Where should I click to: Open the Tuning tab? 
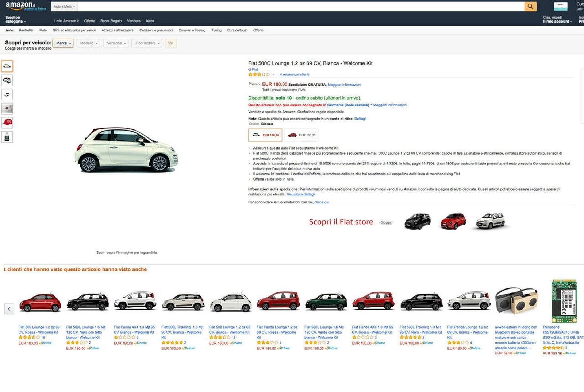point(216,30)
